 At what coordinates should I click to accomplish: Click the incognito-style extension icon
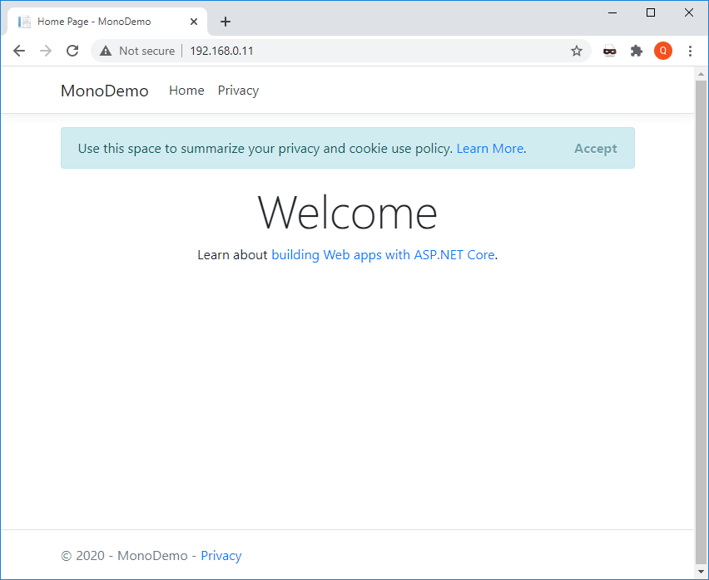click(609, 51)
